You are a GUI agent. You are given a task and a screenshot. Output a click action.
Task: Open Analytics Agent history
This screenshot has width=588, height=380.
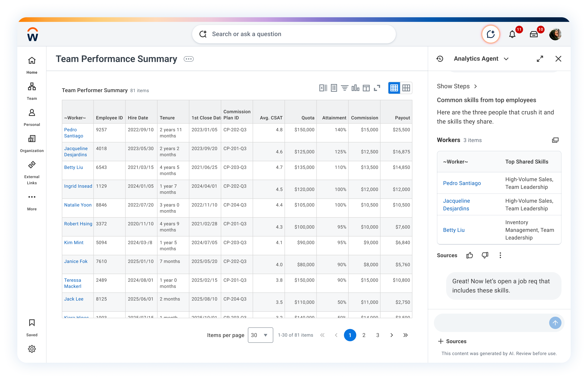[x=440, y=59]
